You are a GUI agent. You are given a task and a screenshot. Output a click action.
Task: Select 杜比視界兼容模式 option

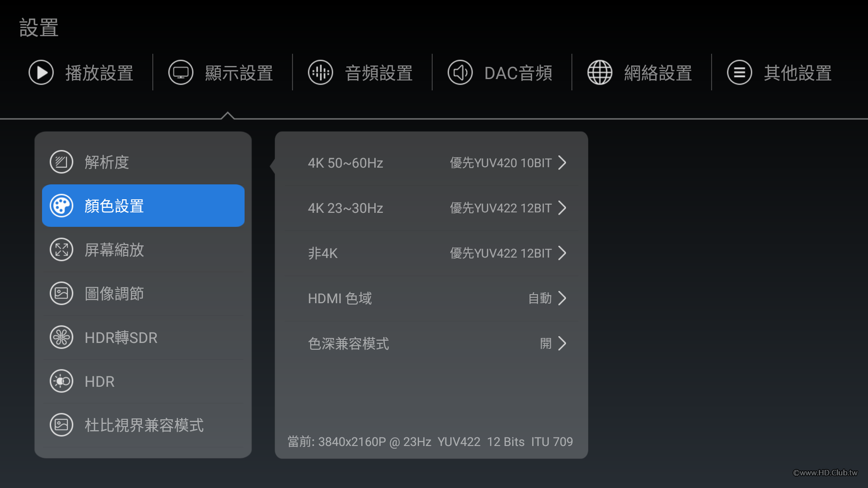(144, 425)
